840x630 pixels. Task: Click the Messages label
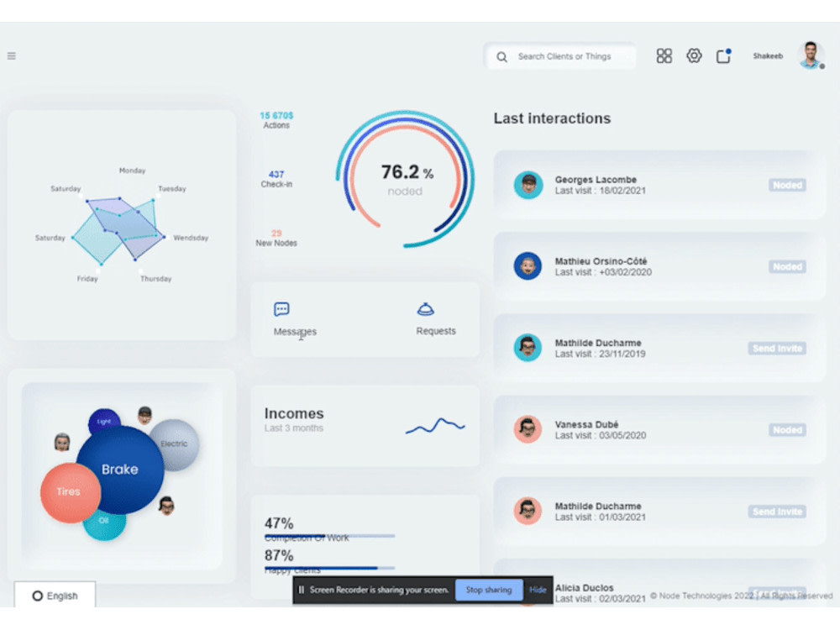(295, 332)
